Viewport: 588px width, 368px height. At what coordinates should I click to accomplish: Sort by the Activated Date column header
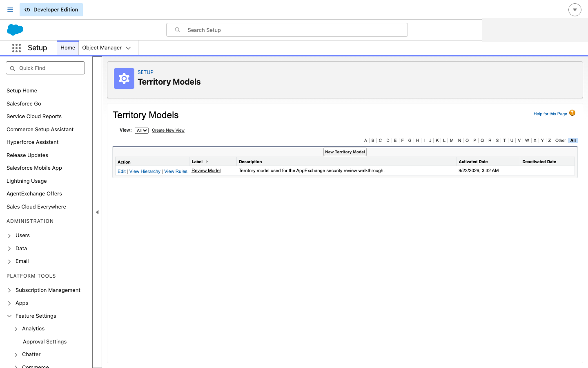click(x=473, y=162)
